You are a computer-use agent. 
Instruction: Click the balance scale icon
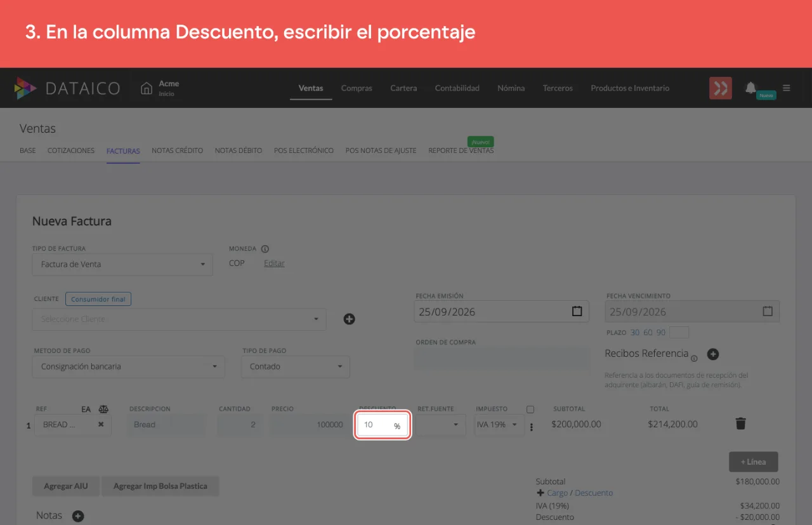(104, 409)
